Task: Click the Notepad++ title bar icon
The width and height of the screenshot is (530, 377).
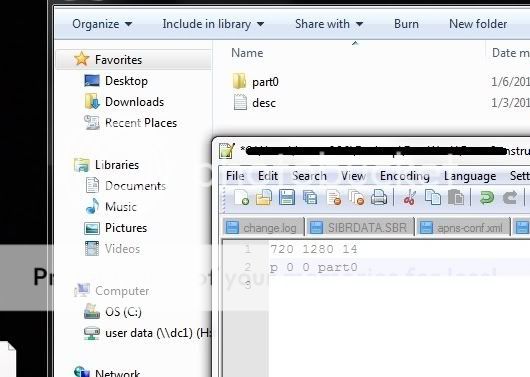Action: pos(227,150)
